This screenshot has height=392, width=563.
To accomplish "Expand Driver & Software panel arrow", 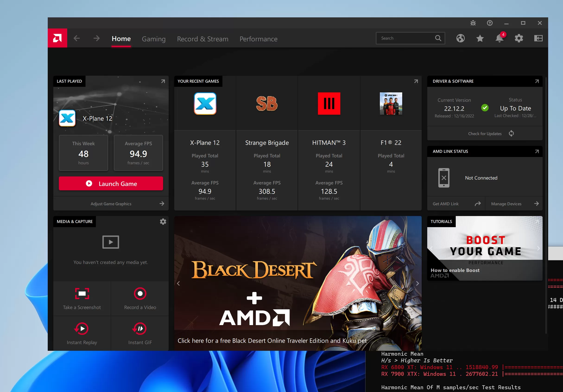I will 537,81.
